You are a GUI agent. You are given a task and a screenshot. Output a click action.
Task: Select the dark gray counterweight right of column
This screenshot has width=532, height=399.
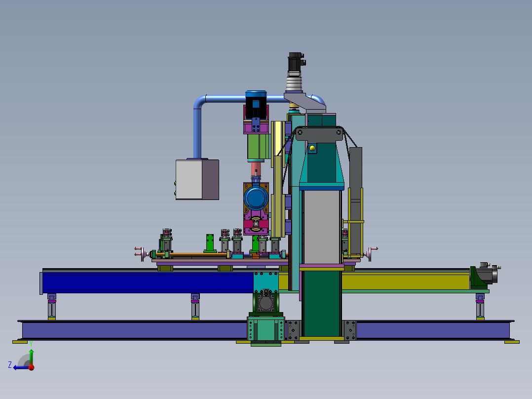tap(355, 200)
